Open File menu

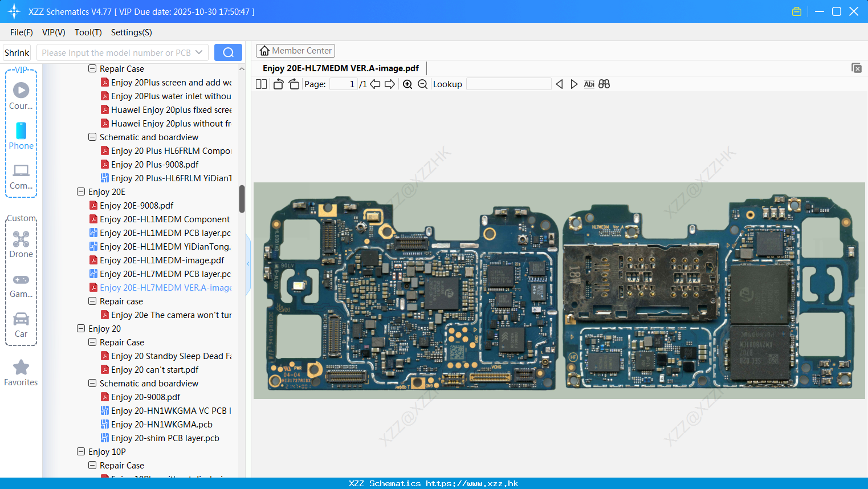22,32
